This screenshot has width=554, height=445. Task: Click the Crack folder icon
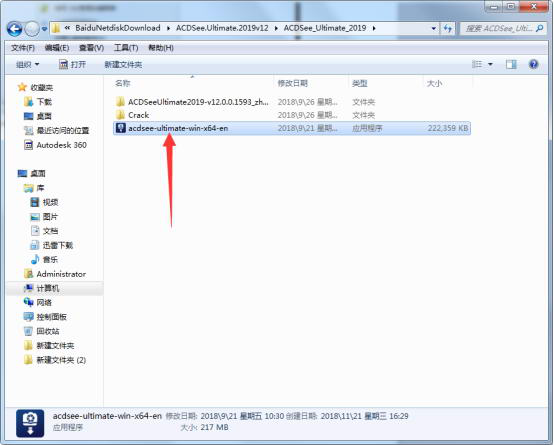point(120,115)
